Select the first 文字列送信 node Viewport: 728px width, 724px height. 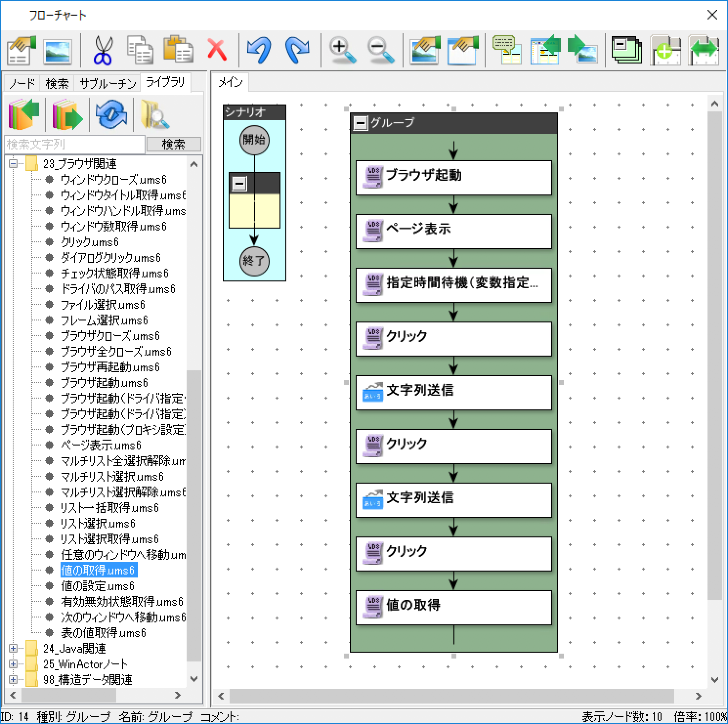[x=453, y=393]
